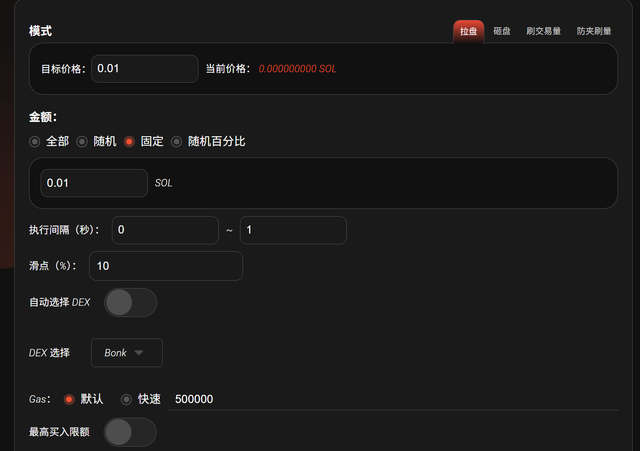Click the 目标价格 input field

[145, 69]
